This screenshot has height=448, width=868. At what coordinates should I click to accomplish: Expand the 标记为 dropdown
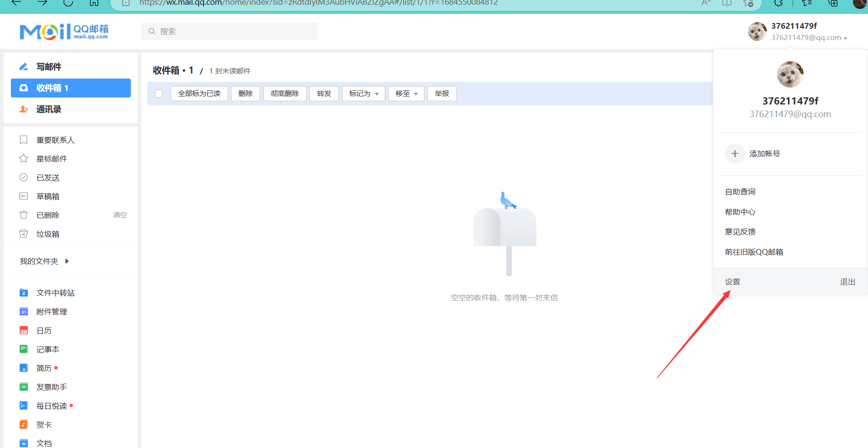tap(364, 94)
